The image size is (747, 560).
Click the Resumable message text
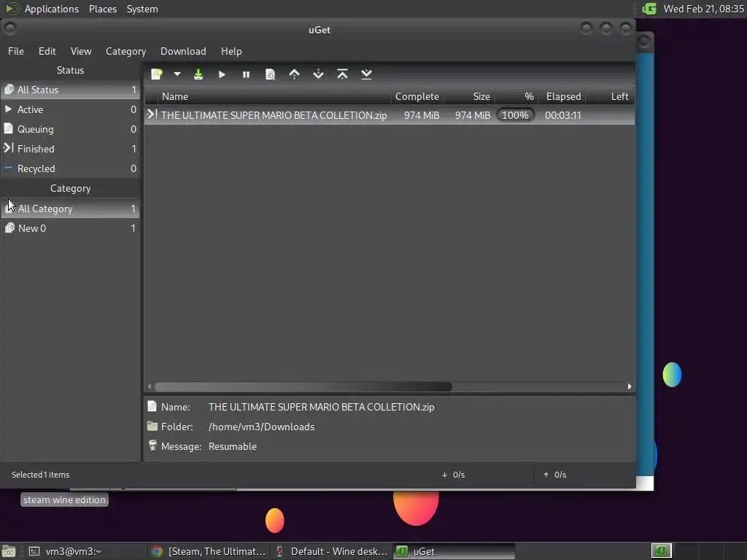pyautogui.click(x=233, y=447)
